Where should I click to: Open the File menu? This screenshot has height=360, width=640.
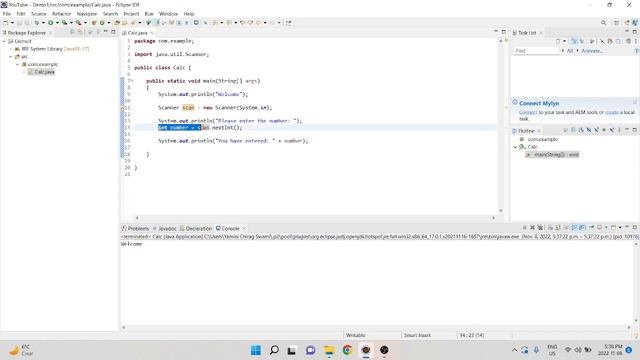point(7,14)
